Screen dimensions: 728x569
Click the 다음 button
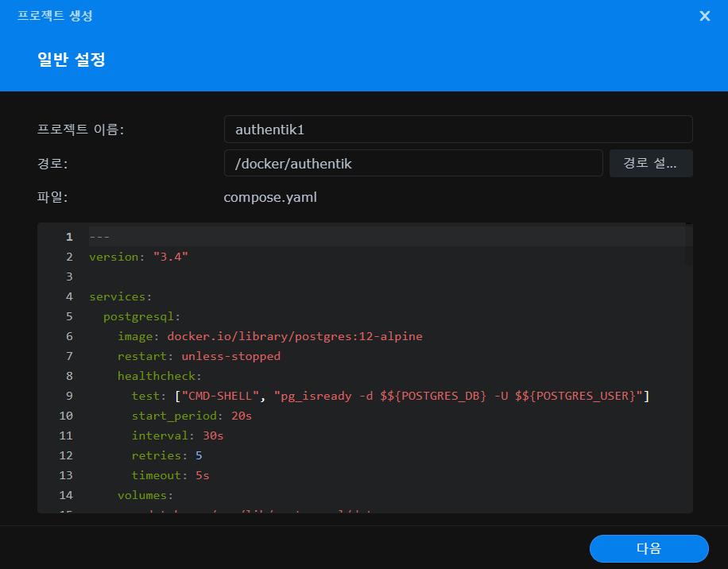[649, 548]
